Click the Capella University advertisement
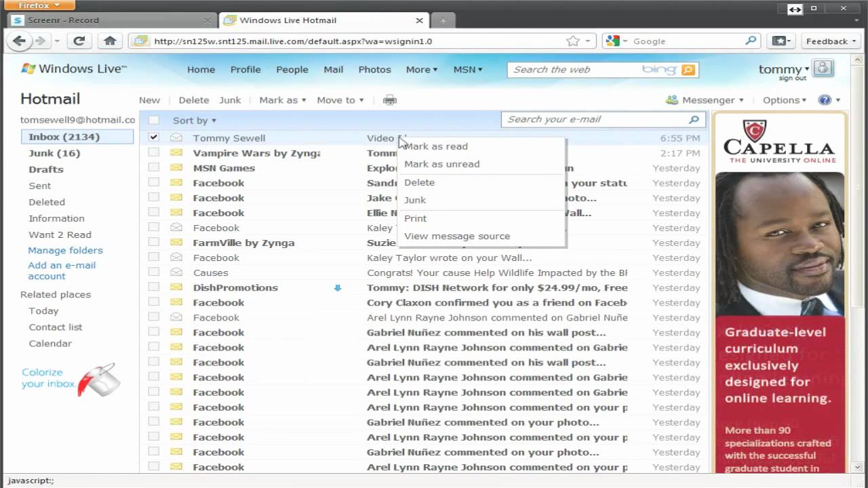 click(780, 293)
